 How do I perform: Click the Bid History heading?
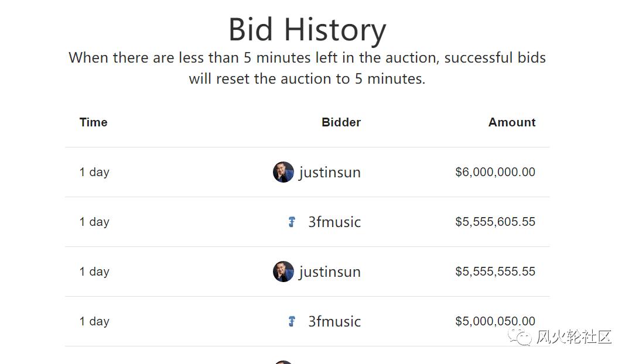(x=307, y=29)
